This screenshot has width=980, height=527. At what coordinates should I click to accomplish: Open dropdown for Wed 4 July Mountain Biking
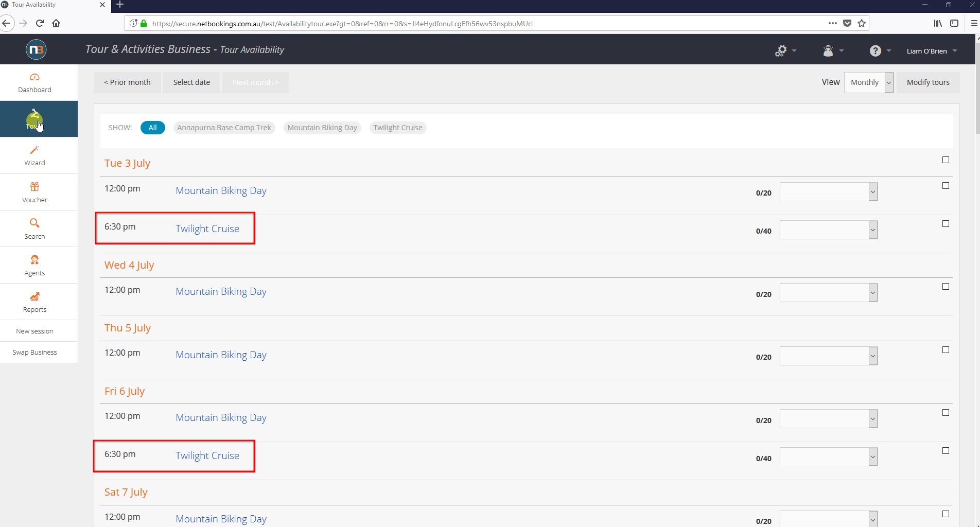(x=829, y=293)
